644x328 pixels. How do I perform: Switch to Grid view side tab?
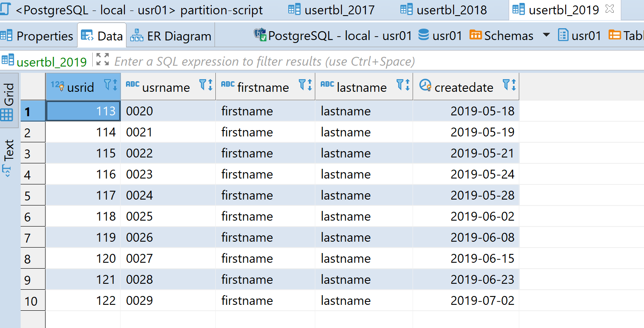click(9, 101)
